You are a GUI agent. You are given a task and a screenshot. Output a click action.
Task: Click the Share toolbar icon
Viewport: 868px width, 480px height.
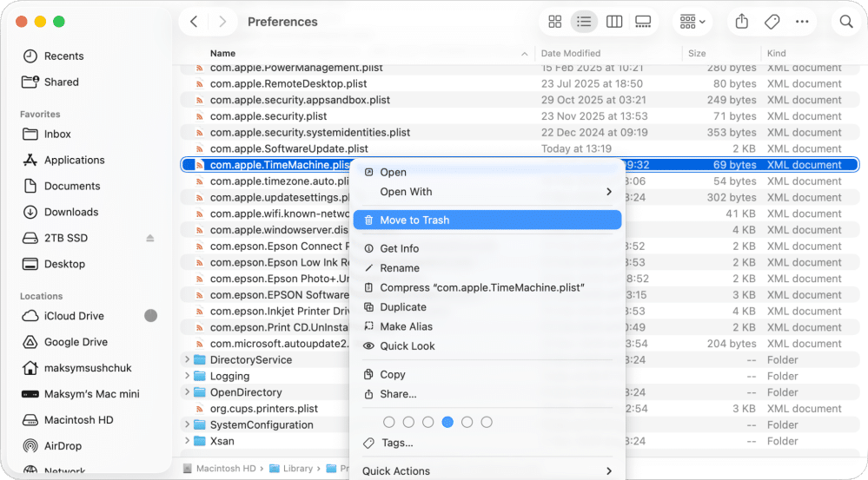coord(742,22)
